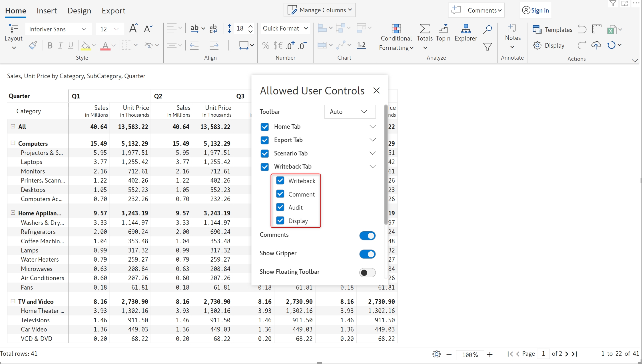Click the search magnifier icon
This screenshot has width=642, height=364.
(487, 29)
